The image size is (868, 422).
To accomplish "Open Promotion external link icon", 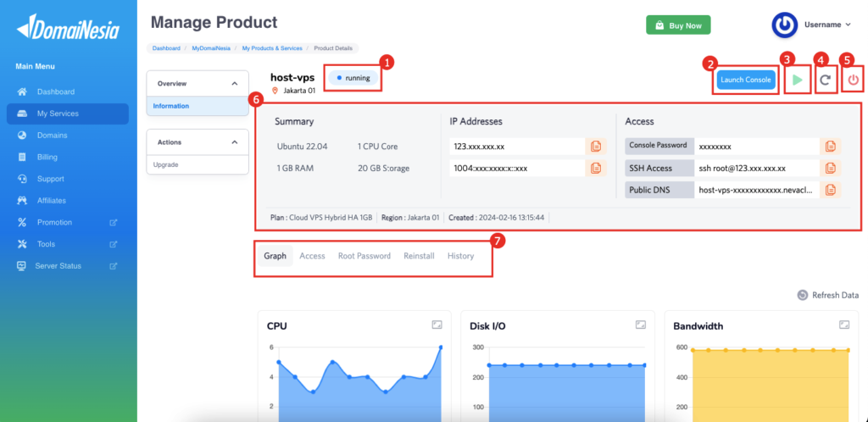I will tap(114, 222).
